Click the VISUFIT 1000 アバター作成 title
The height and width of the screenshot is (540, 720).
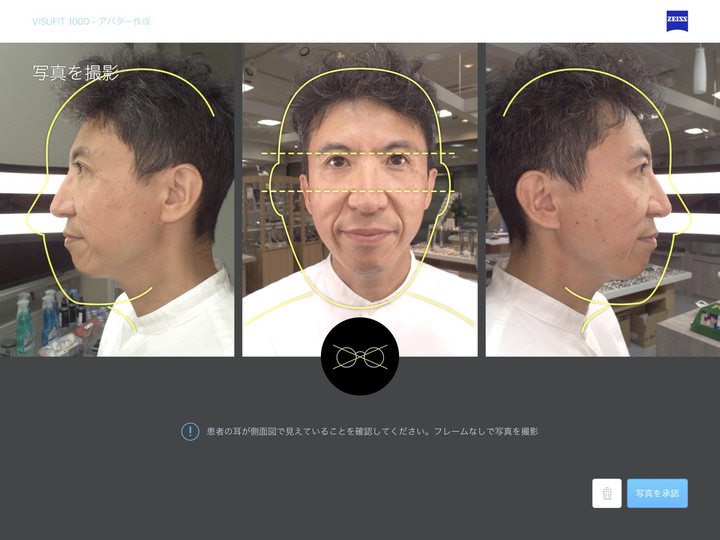(x=91, y=21)
